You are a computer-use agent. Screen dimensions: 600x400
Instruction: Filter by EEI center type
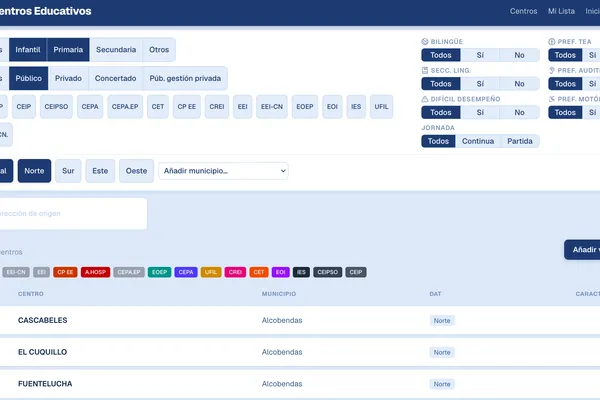243,107
